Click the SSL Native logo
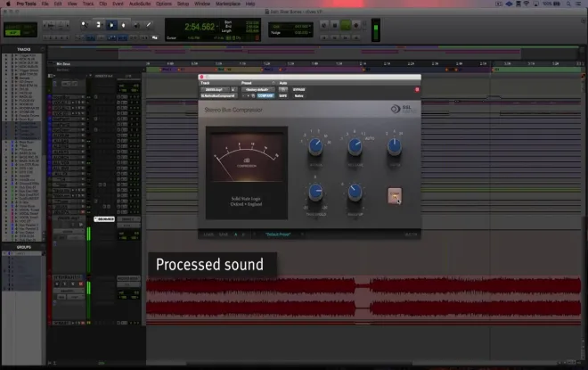This screenshot has width=588, height=370. (402, 109)
